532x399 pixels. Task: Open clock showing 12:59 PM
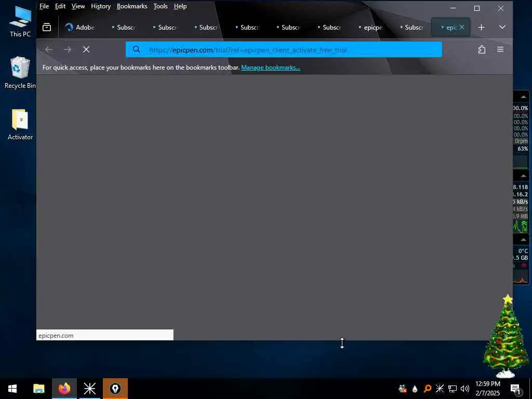(487, 389)
